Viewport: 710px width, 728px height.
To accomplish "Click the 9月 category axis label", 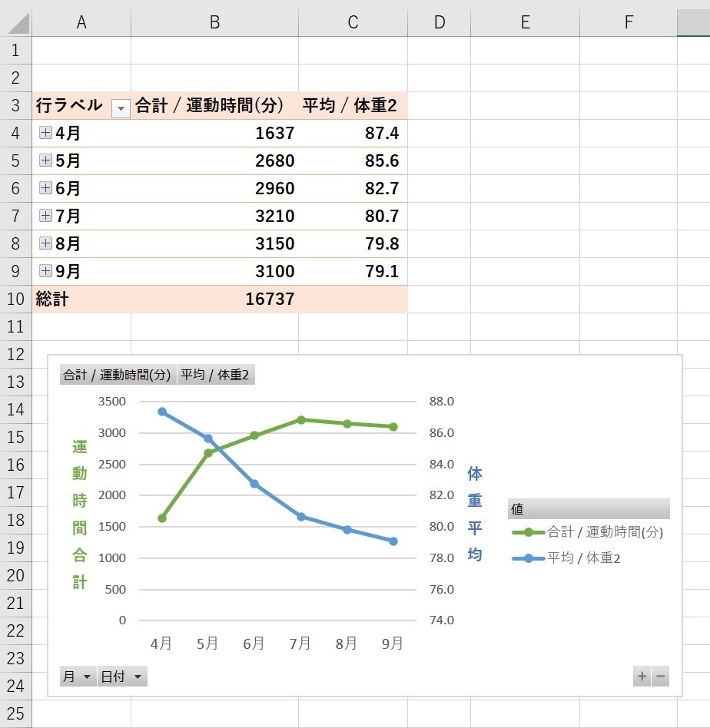I will pos(393,644).
